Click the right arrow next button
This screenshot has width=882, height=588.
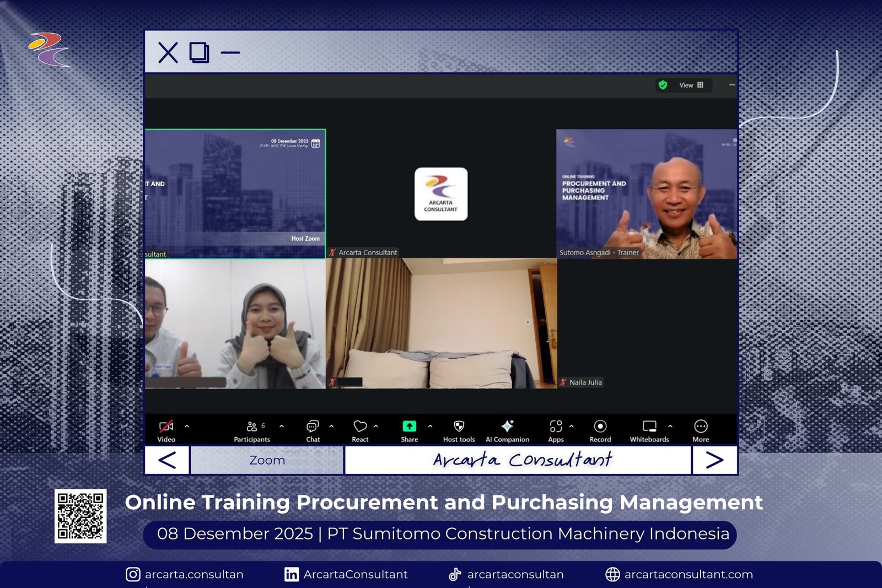click(714, 460)
